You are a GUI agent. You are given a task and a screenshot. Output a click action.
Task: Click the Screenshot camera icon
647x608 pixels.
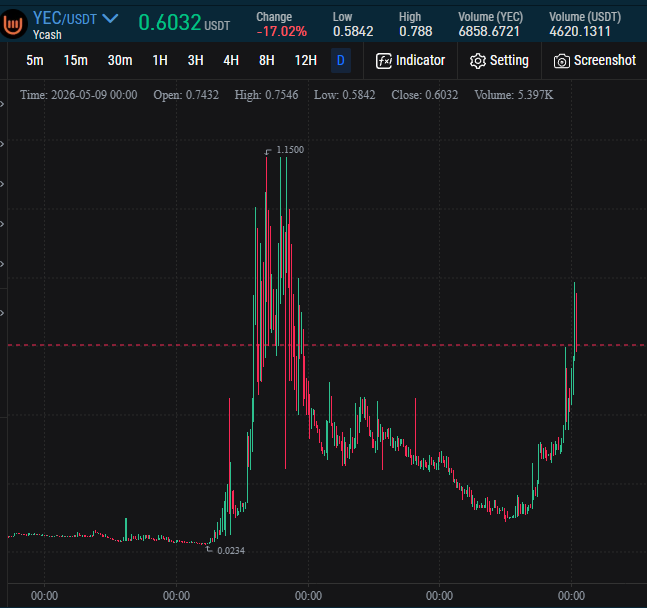pos(562,62)
